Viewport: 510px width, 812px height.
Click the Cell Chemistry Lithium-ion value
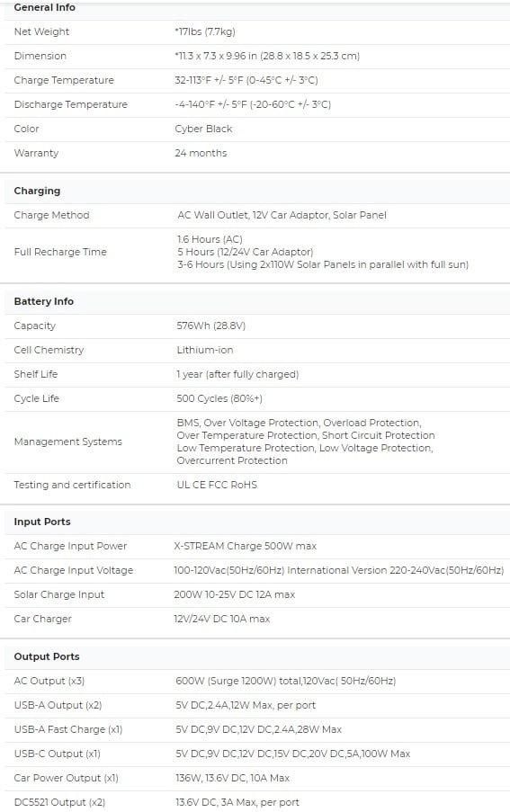(x=205, y=350)
